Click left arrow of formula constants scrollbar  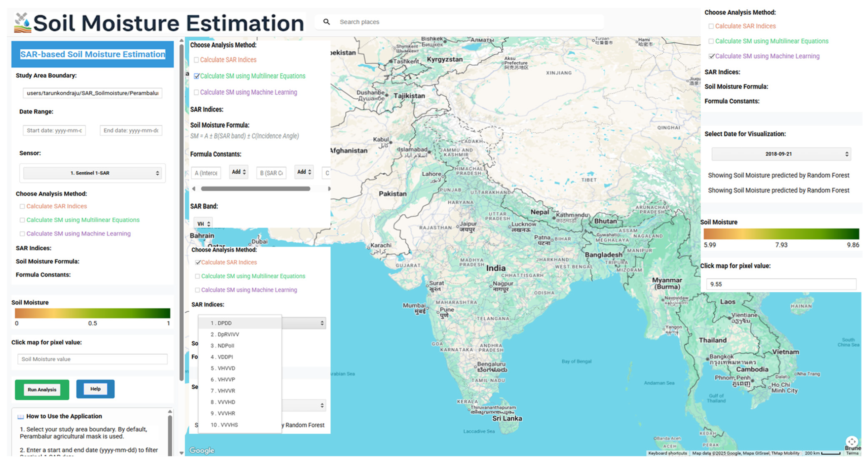[x=194, y=189]
